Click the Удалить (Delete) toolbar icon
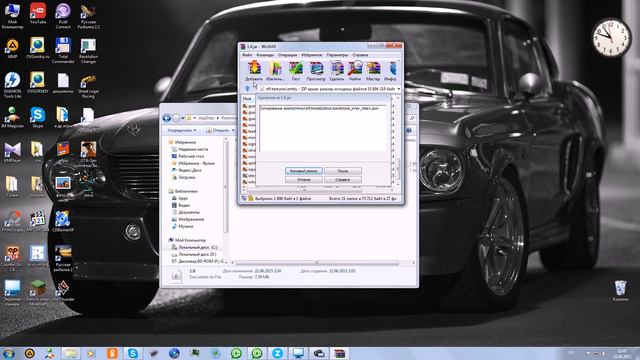This screenshot has height=360, width=640. pos(337,71)
